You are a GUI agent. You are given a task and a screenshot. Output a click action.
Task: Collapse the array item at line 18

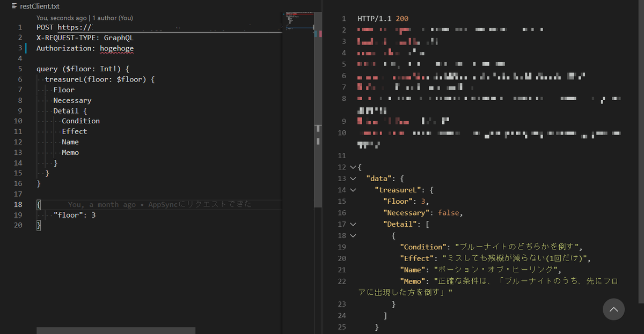353,235
